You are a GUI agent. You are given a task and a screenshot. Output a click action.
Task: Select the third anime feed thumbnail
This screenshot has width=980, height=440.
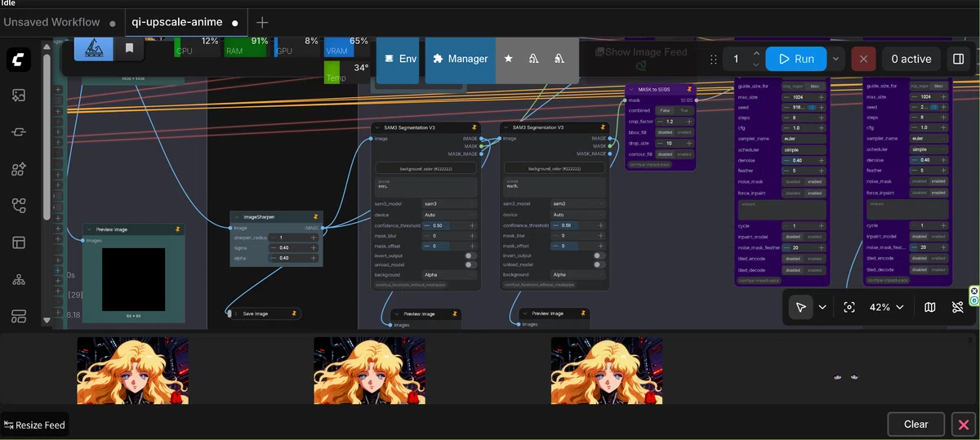pos(607,371)
